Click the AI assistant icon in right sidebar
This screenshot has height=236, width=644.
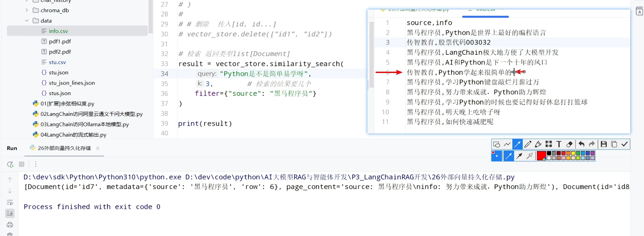639,11
